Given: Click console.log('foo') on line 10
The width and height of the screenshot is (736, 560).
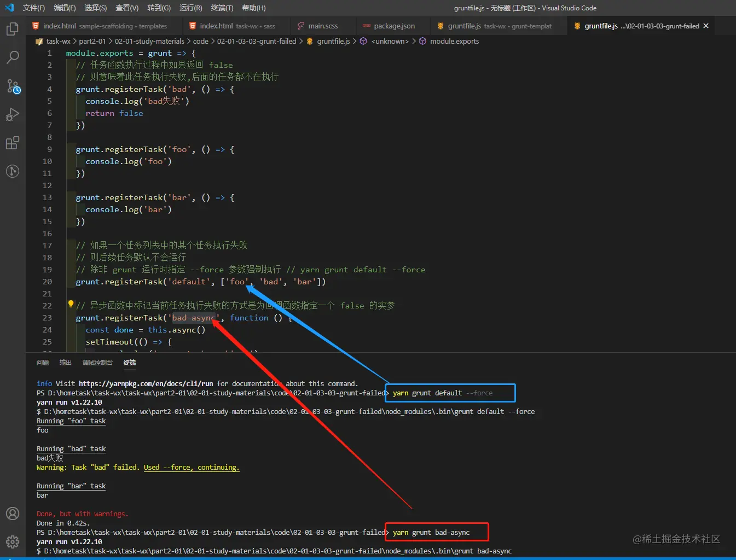Looking at the screenshot, I should tap(129, 161).
